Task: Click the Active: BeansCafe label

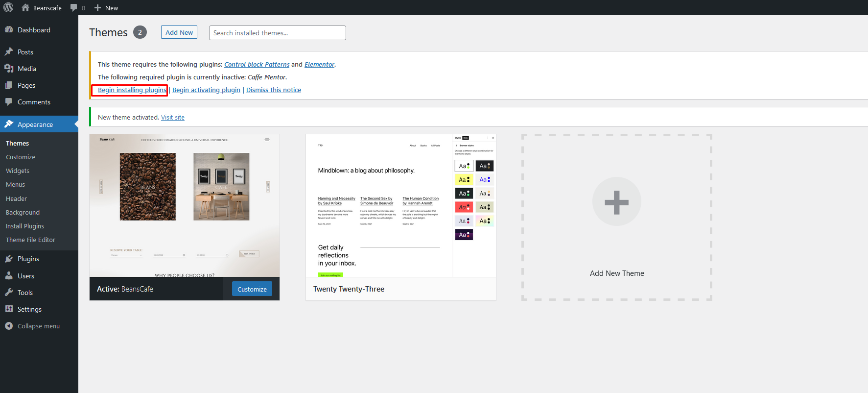Action: tap(125, 289)
